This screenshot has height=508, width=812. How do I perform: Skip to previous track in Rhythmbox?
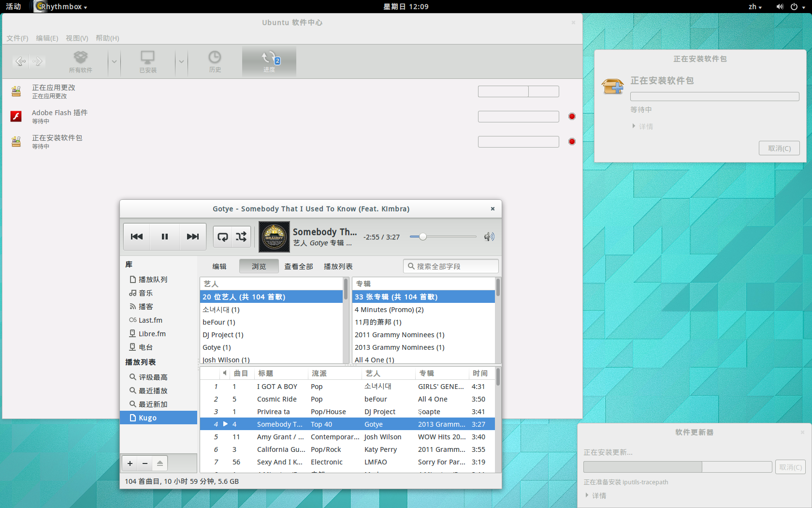click(x=137, y=237)
